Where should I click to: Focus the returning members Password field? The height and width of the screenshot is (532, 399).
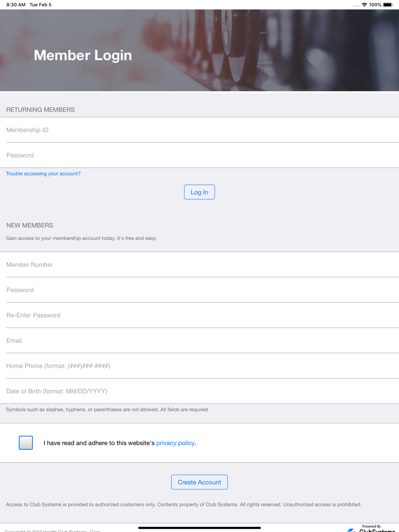pyautogui.click(x=199, y=155)
